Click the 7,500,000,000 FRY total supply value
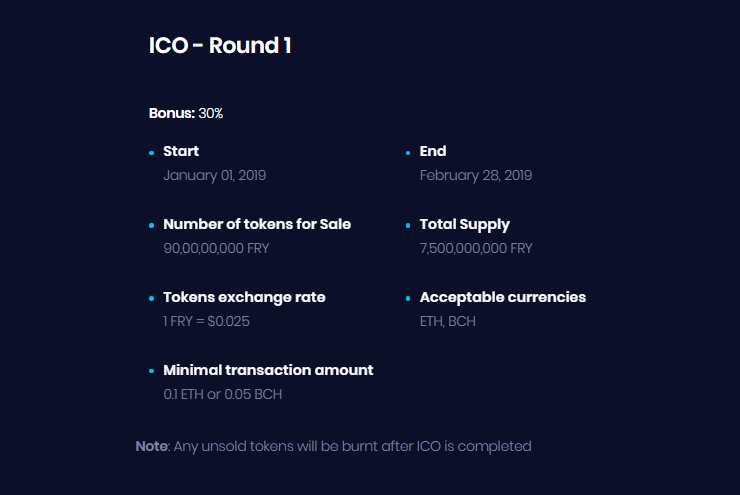Screen dimensions: 740x495 pyautogui.click(x=476, y=248)
